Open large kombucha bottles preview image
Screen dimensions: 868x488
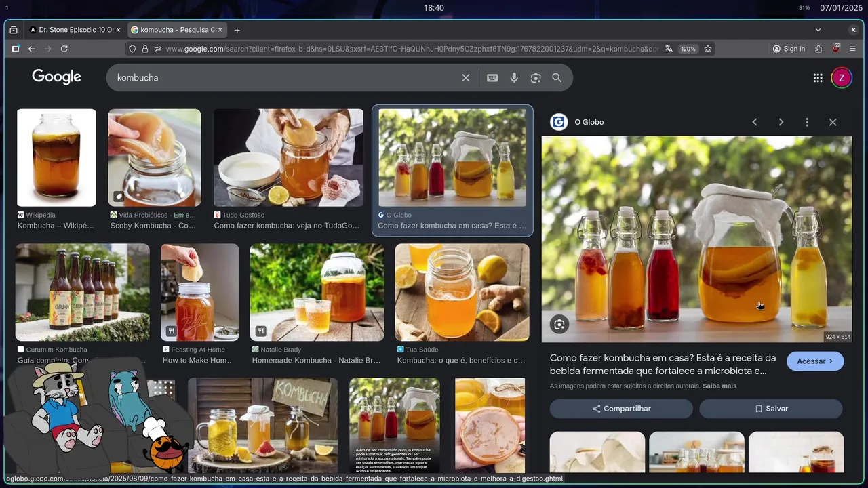point(696,239)
